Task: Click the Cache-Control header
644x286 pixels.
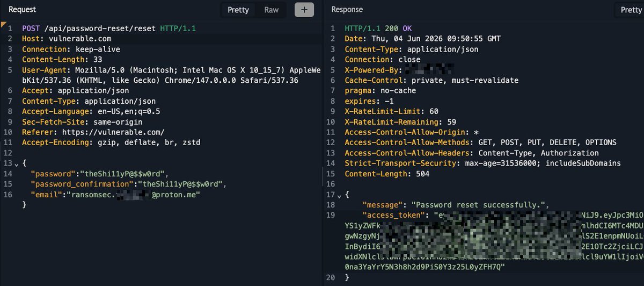Action: coord(431,80)
